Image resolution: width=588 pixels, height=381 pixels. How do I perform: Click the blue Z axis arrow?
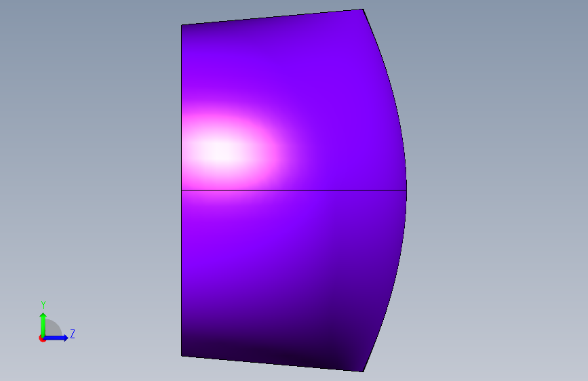pyautogui.click(x=56, y=338)
